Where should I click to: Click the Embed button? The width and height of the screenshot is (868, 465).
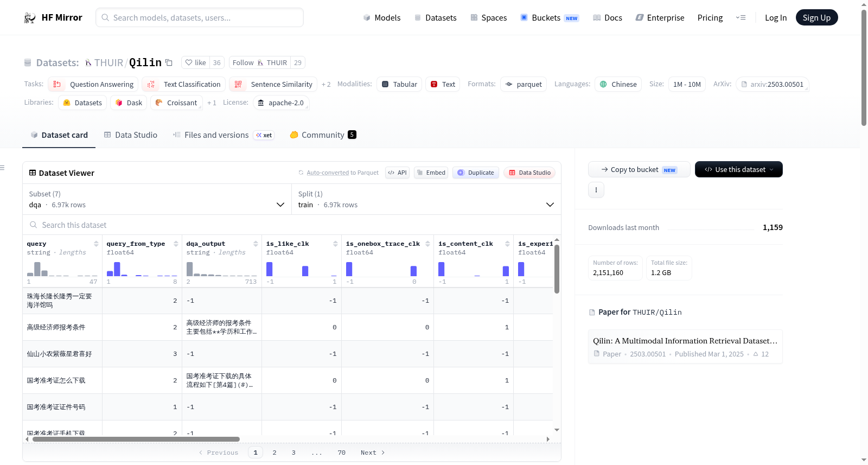[430, 173]
